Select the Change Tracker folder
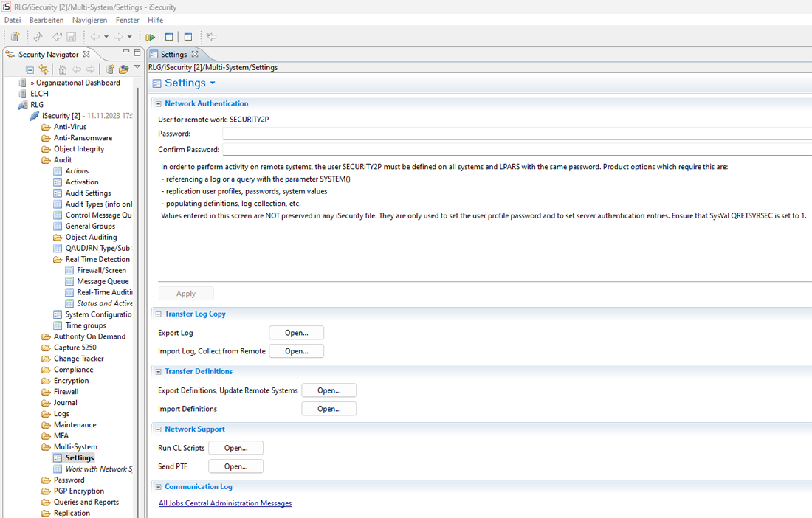Image resolution: width=812 pixels, height=518 pixels. [79, 359]
